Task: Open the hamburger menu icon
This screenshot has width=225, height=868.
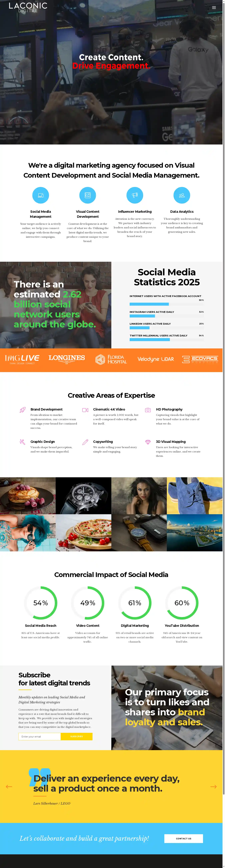Action: coord(214,7)
